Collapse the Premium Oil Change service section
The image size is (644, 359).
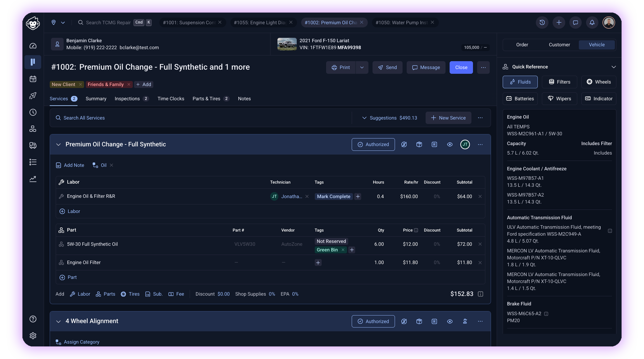pyautogui.click(x=58, y=145)
